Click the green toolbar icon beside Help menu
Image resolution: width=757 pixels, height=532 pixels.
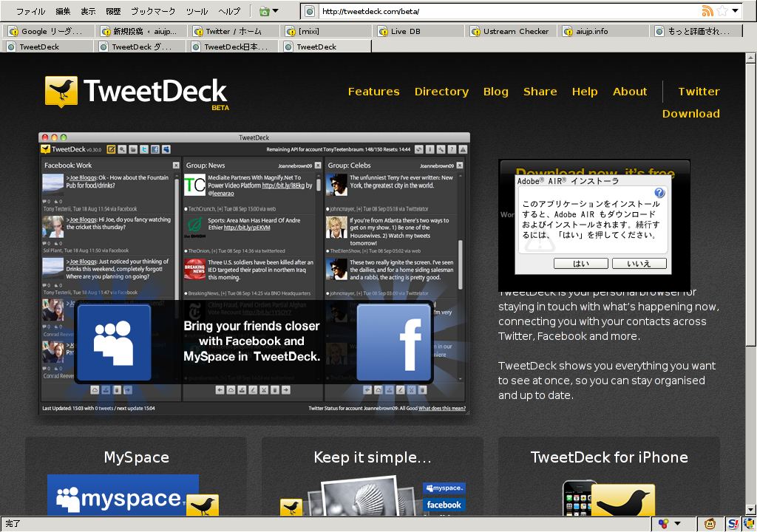[264, 11]
